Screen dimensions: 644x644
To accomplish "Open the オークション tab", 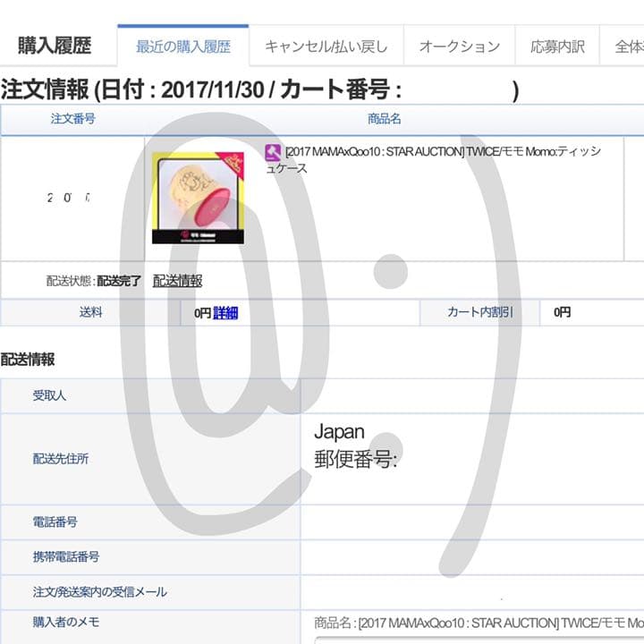I will 459,46.
